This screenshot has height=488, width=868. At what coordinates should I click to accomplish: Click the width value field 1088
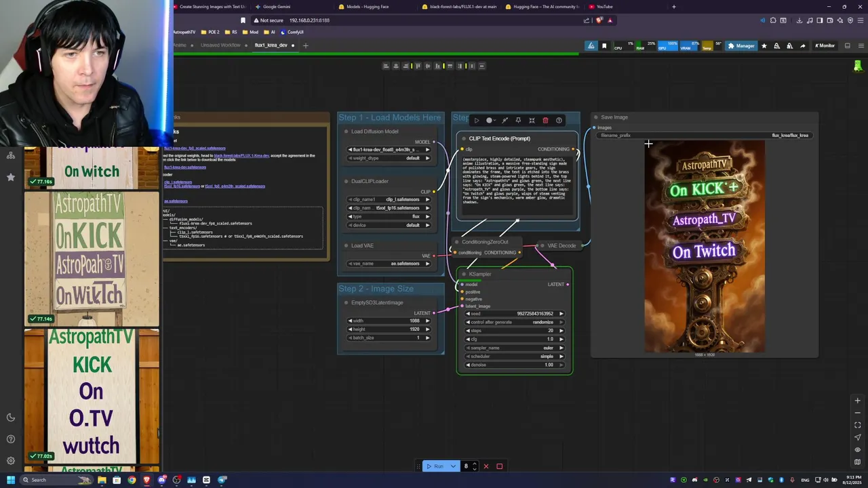click(x=389, y=321)
